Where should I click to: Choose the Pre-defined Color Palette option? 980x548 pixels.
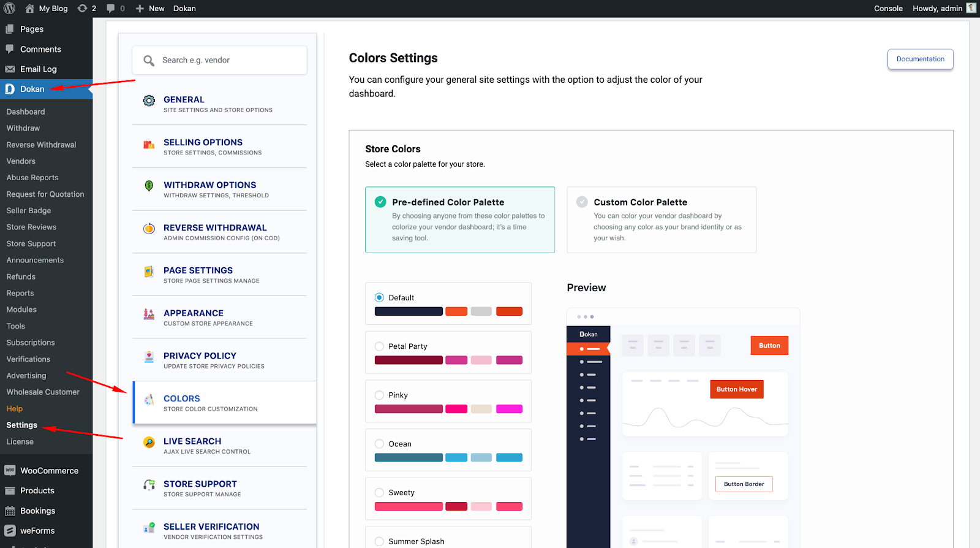(x=460, y=219)
